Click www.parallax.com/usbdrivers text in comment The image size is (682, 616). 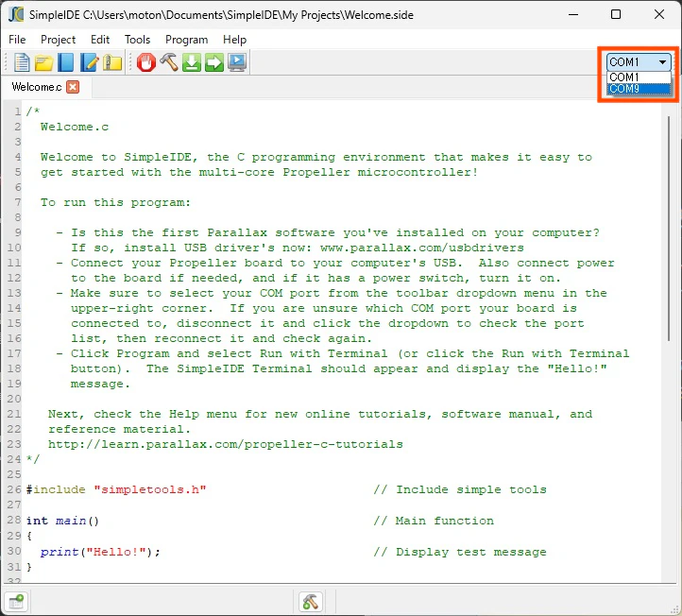[x=422, y=248]
